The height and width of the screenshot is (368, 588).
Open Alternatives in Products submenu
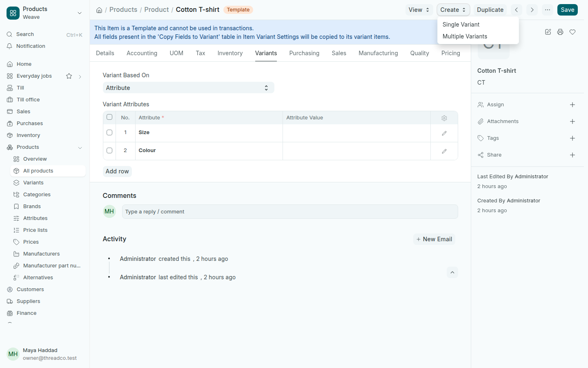click(48, 278)
